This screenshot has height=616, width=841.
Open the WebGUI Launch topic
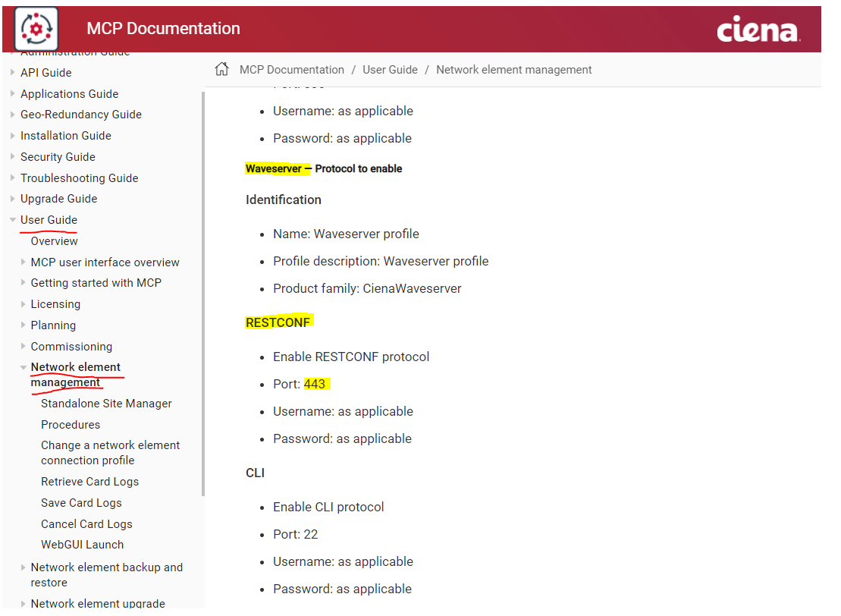tap(82, 545)
